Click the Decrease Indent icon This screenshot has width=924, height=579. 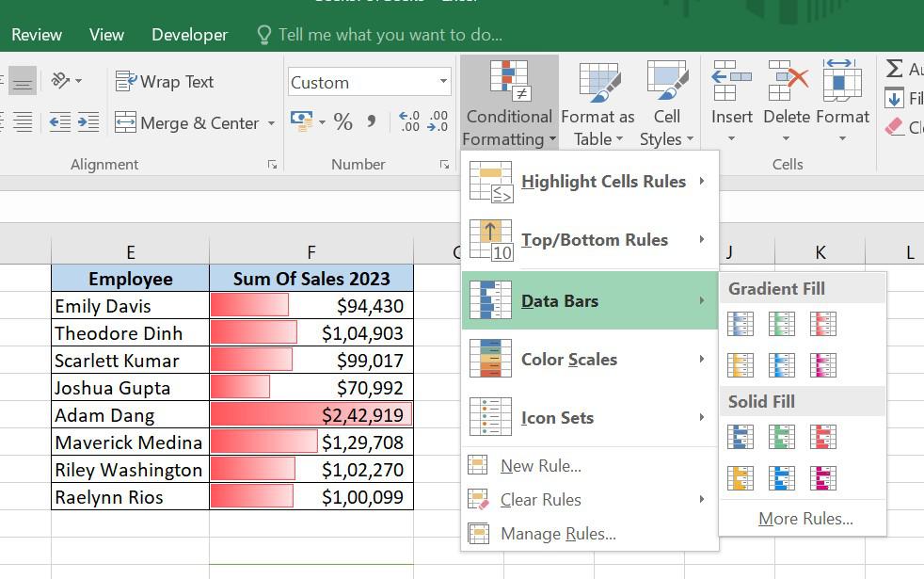[x=59, y=121]
